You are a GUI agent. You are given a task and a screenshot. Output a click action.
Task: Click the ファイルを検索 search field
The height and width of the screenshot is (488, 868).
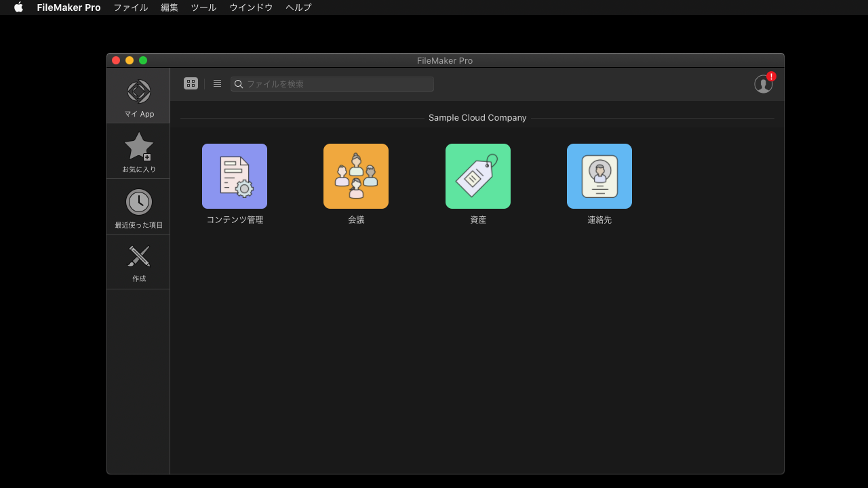(x=332, y=83)
